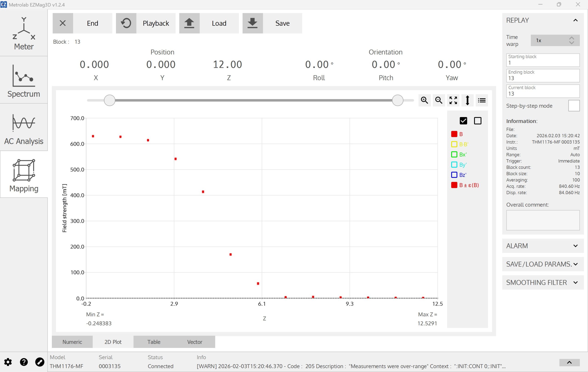This screenshot has height=372, width=588.
Task: Toggle the Bx' trace checkbox
Action: tap(454, 154)
